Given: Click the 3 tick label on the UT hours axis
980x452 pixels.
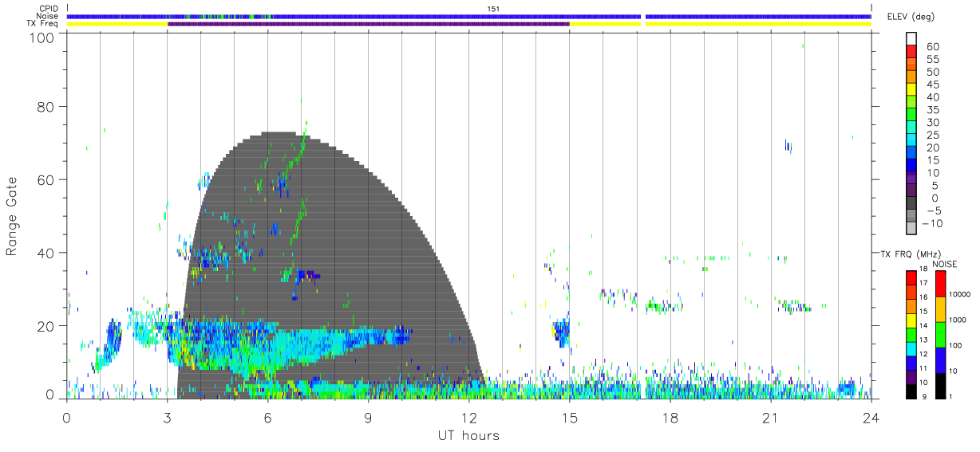Looking at the screenshot, I should point(167,417).
